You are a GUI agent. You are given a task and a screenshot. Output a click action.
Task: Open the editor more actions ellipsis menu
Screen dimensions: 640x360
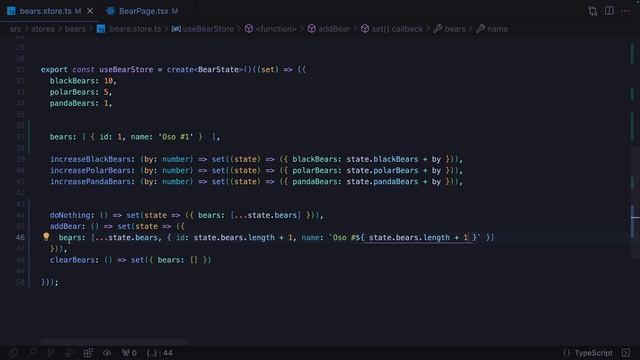coord(625,11)
